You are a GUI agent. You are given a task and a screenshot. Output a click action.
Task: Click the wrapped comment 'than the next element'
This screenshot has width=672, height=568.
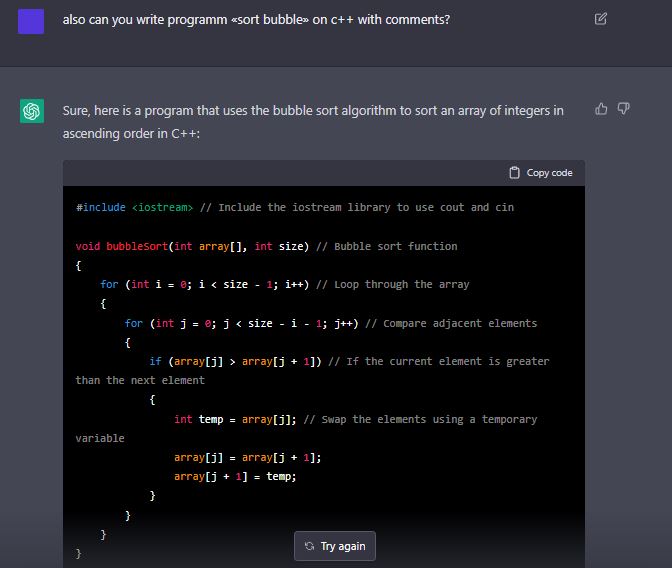coord(140,381)
